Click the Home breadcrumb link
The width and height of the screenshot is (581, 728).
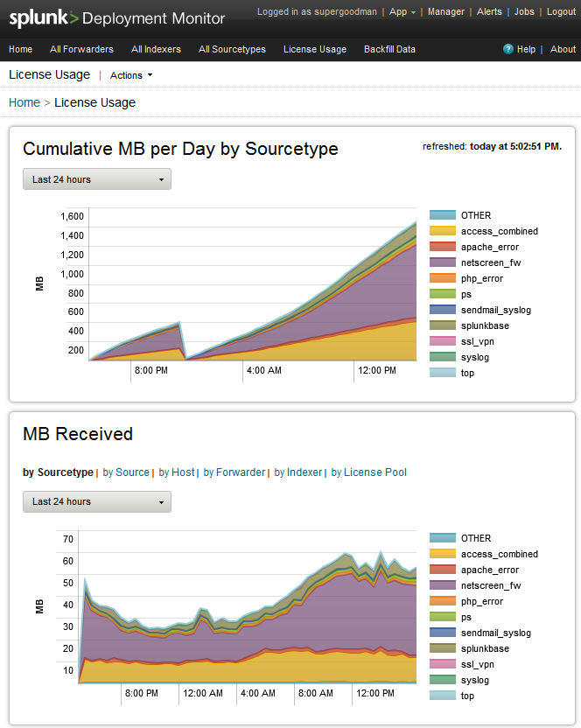(24, 102)
